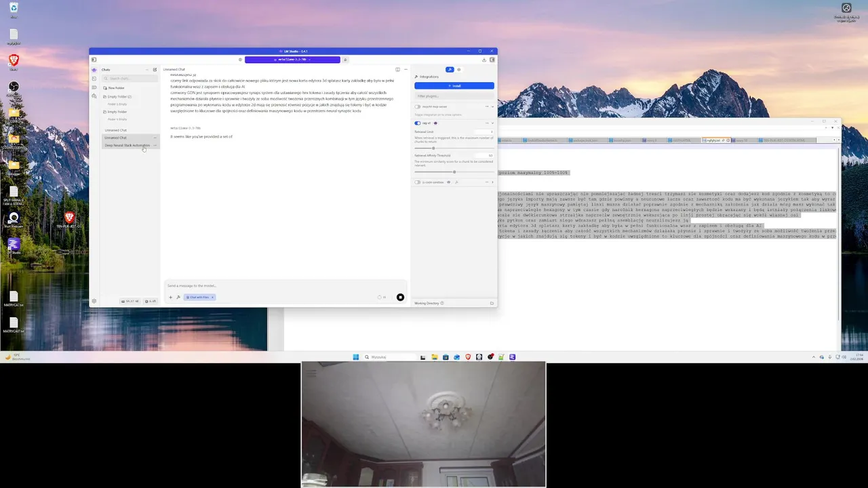Switch to the settings gear tab in right panel
Screen dimensions: 868x488
tap(459, 69)
